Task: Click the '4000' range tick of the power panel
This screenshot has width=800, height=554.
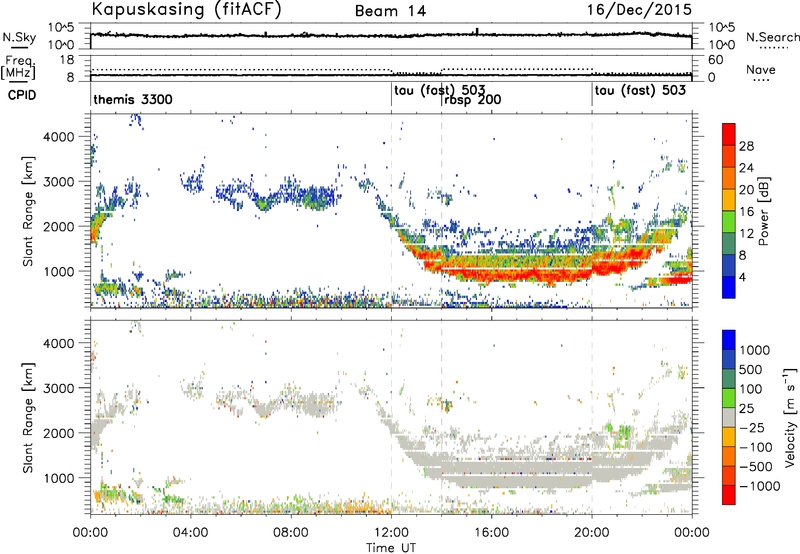Action: click(x=58, y=137)
